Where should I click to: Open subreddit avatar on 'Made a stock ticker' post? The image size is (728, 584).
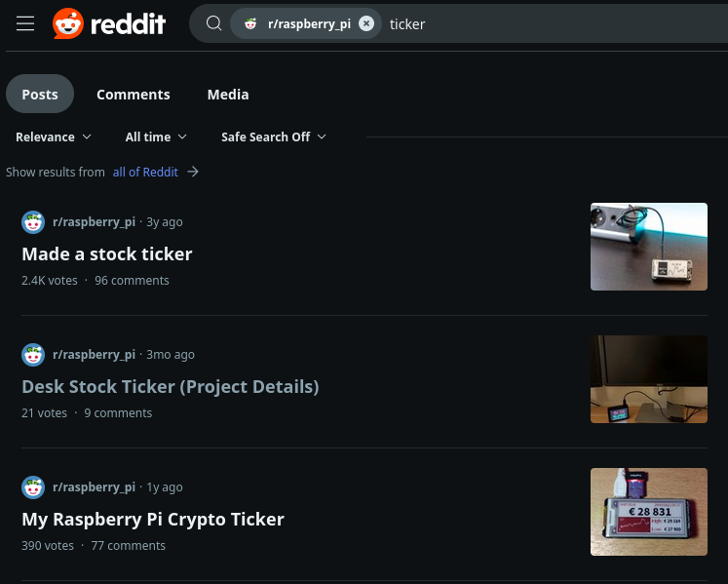click(33, 222)
